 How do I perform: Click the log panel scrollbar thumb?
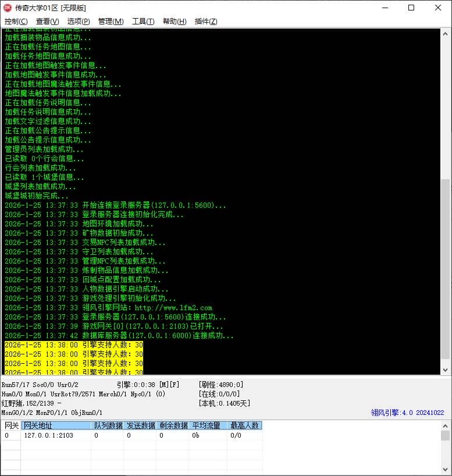445,269
